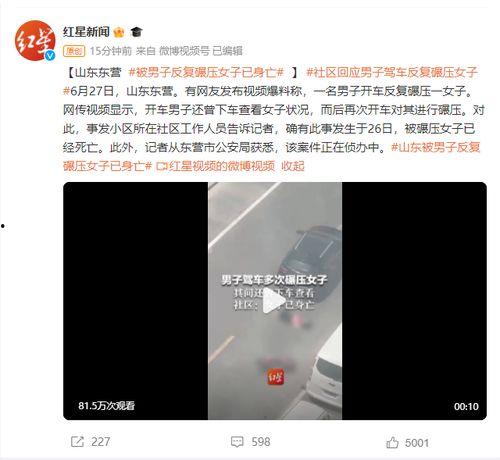This screenshot has height=460, width=500.
Task: Click the crown membership badge icon
Action: pos(119,32)
